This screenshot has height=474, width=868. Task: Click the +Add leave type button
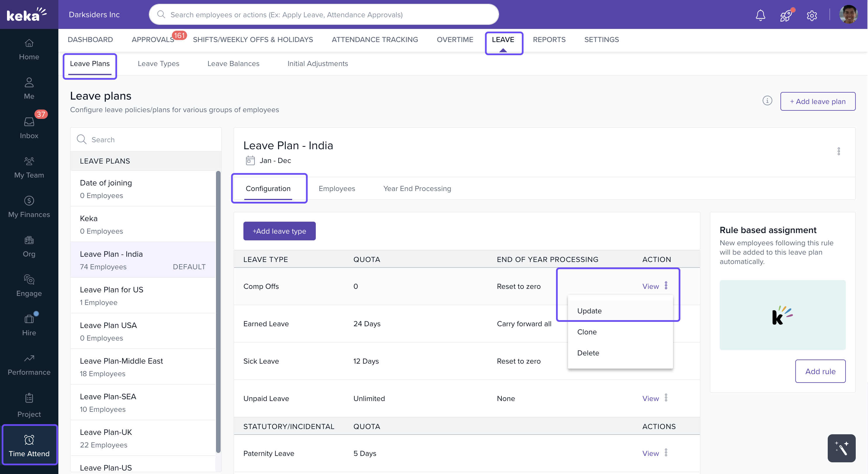click(279, 231)
